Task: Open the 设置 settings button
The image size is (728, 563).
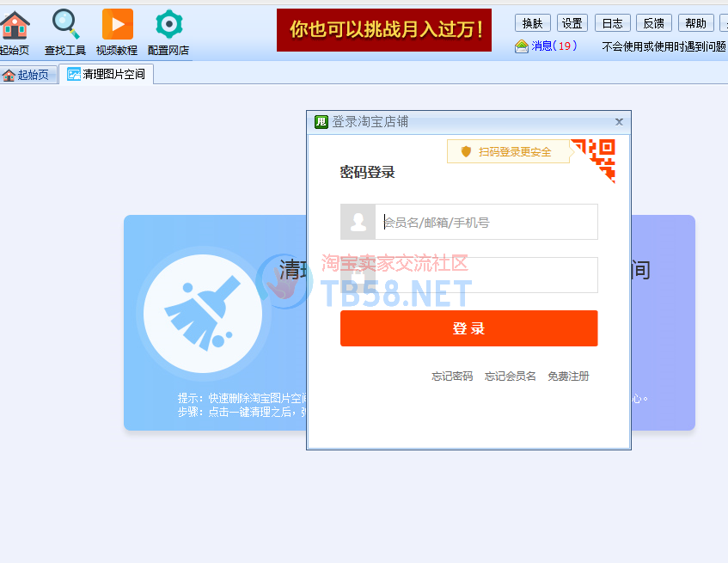Action: pyautogui.click(x=572, y=22)
